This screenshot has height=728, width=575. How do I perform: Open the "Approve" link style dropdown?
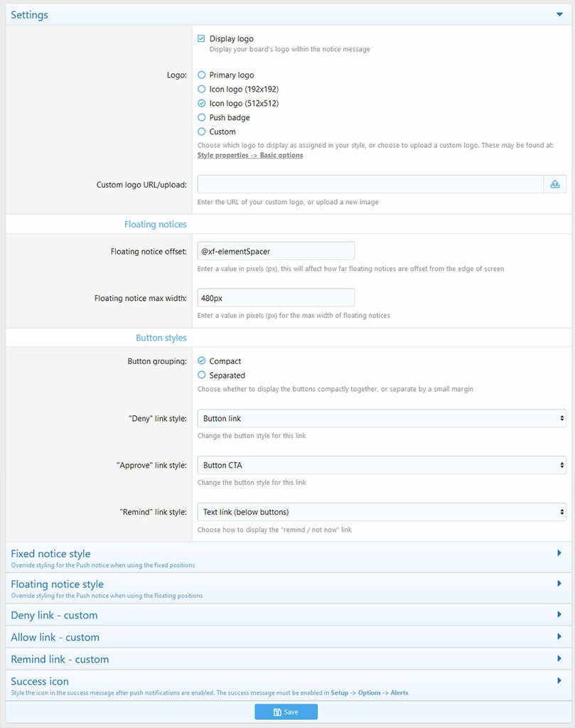382,465
